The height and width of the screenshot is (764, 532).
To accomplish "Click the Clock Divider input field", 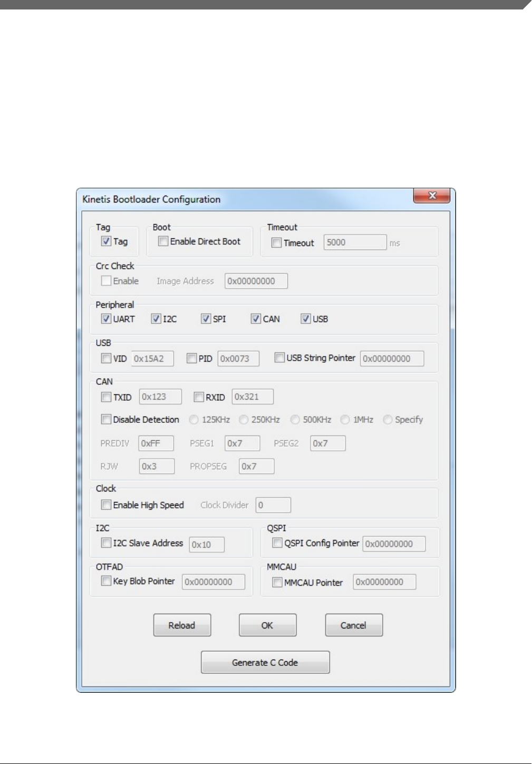I will pyautogui.click(x=273, y=505).
